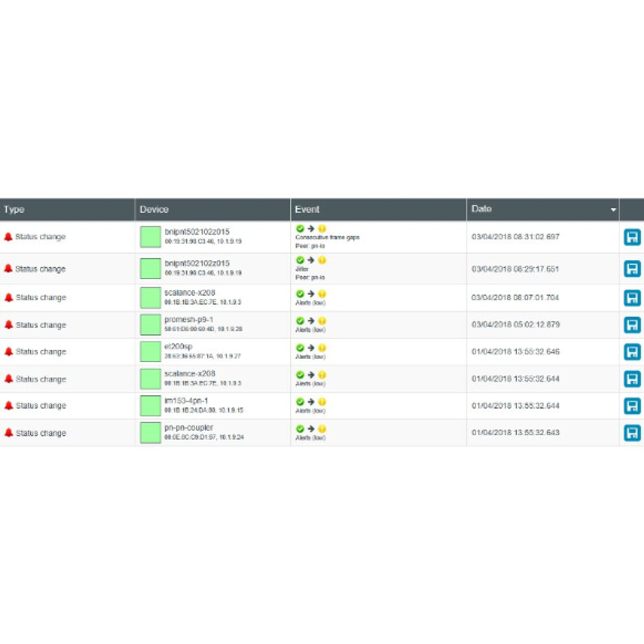Select date 03/04/2018 08:31:02.697
This screenshot has width=644, height=644.
[x=515, y=236]
